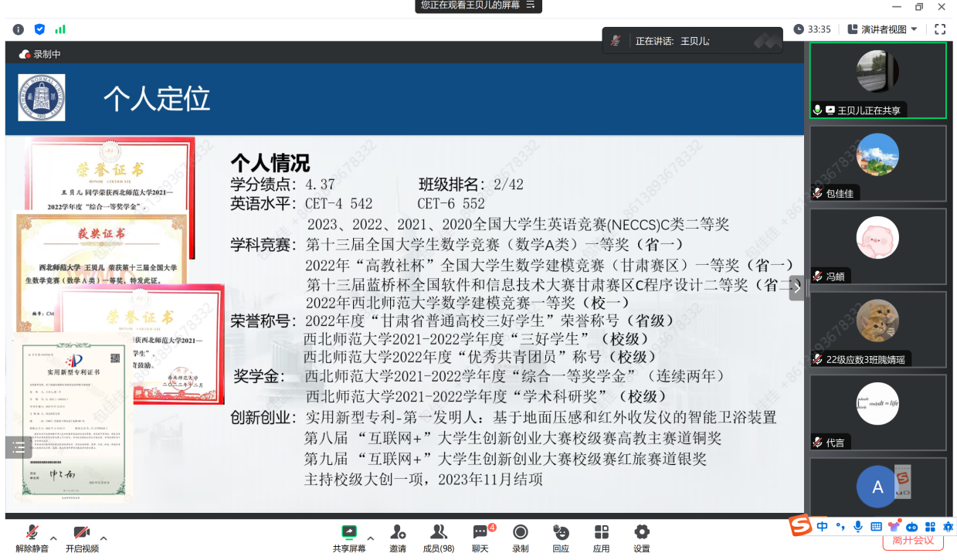Click the meeting info icon at top left
The height and width of the screenshot is (560, 957).
19,29
